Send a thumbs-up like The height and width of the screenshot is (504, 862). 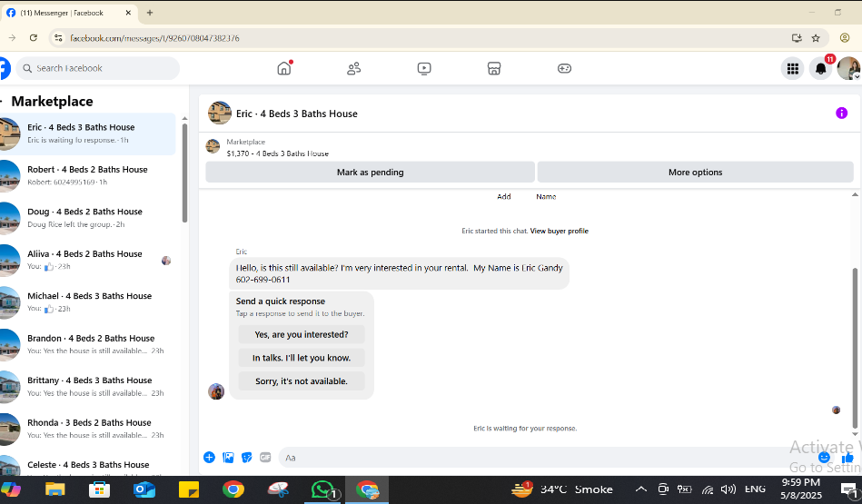coord(848,458)
